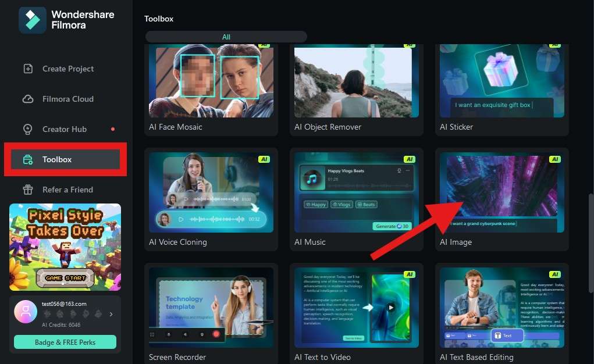594x364 pixels.
Task: Open the AI Text Based Editing thumbnail
Action: [x=502, y=308]
